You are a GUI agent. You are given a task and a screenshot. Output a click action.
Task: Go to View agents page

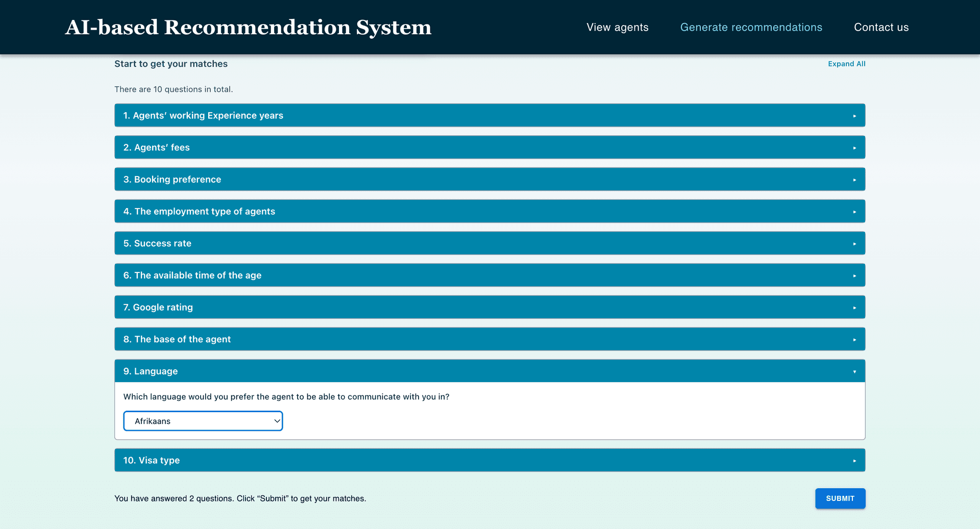point(617,28)
